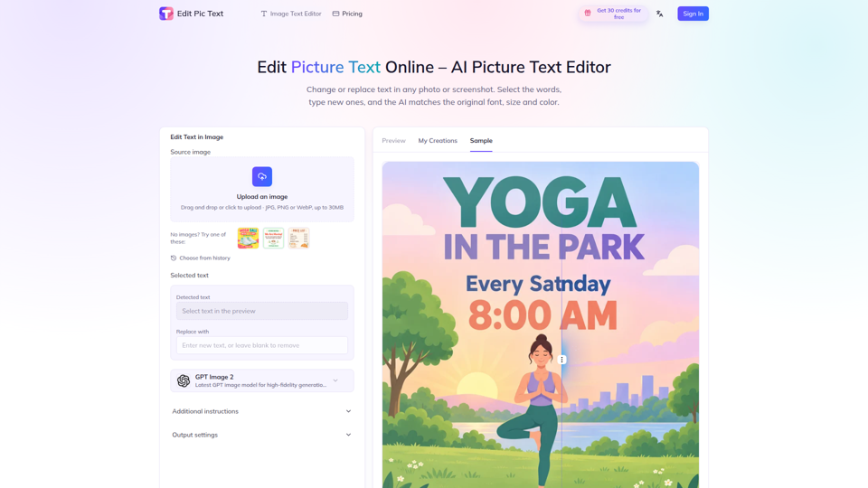Click the 8:00 AM text in sample image
The height and width of the screenshot is (488, 868).
point(542,315)
